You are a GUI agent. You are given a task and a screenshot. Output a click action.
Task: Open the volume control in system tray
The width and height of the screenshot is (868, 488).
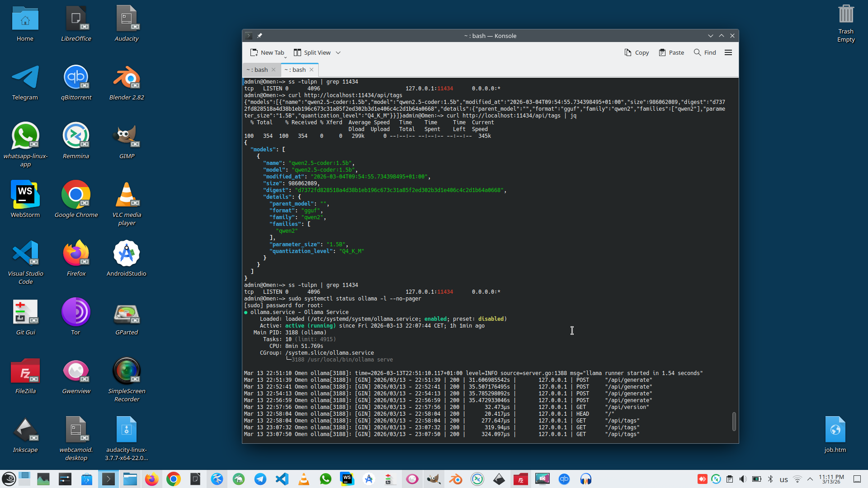tap(743, 479)
